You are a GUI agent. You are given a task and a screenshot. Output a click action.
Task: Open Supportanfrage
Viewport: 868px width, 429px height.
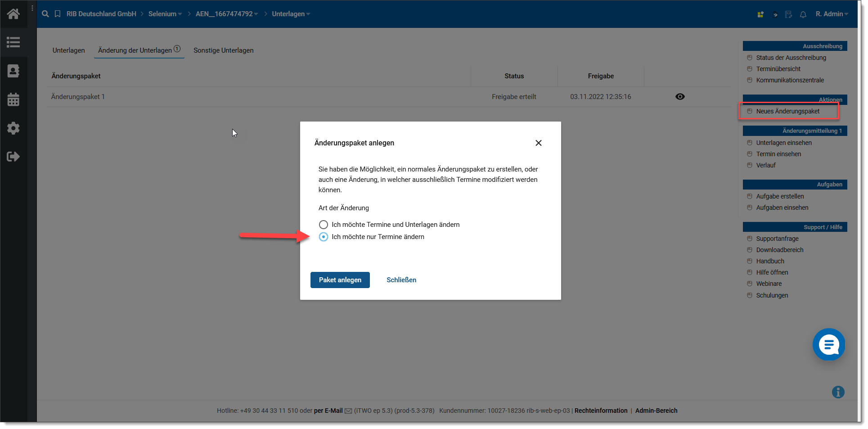777,239
